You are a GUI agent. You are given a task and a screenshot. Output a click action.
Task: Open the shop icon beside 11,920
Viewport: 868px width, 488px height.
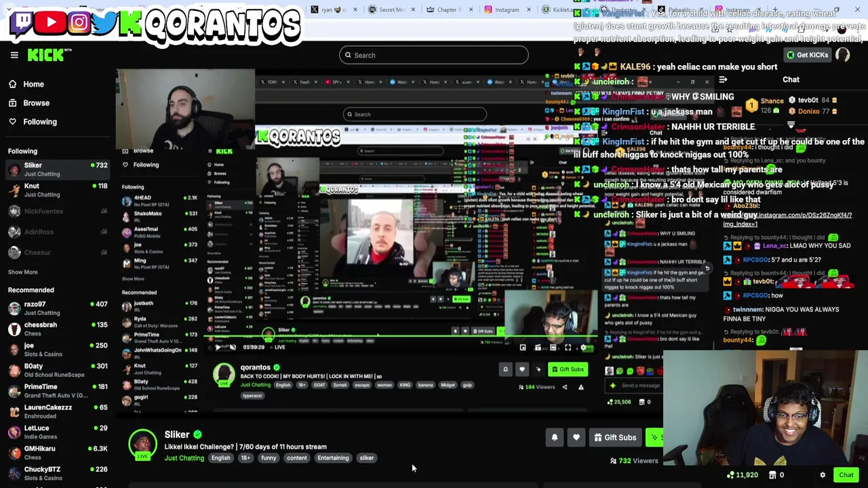click(x=772, y=475)
